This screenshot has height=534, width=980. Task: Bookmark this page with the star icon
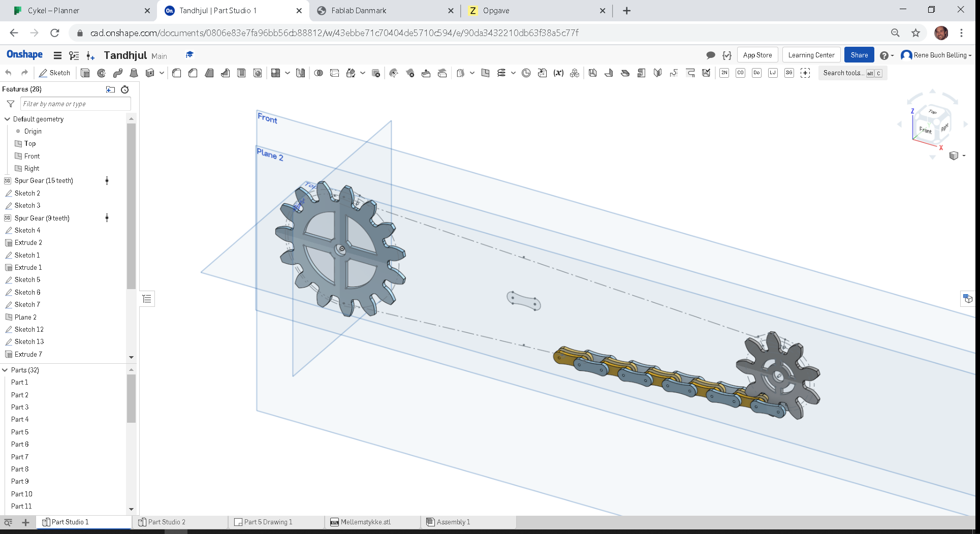click(915, 33)
